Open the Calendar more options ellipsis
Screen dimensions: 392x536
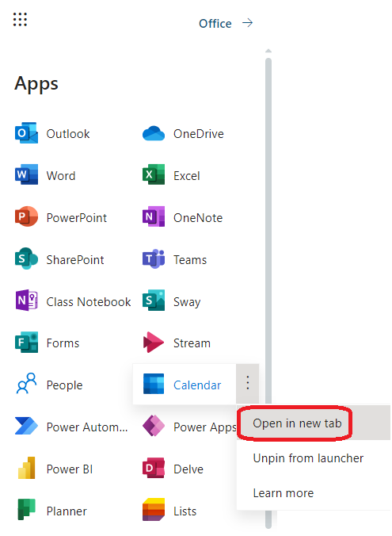point(248,383)
